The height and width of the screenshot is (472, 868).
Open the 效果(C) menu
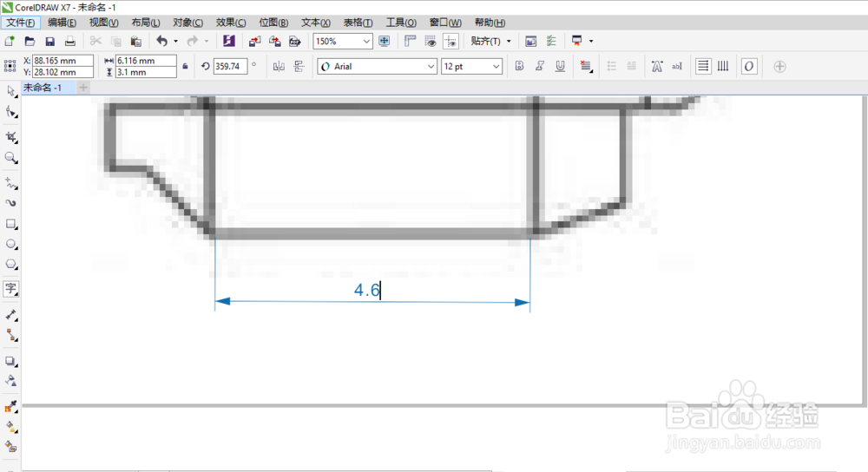[230, 23]
